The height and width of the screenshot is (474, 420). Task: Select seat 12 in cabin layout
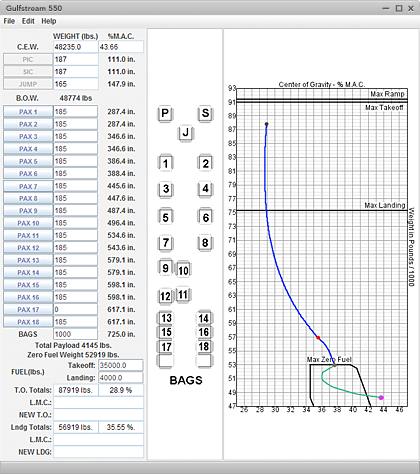[165, 297]
